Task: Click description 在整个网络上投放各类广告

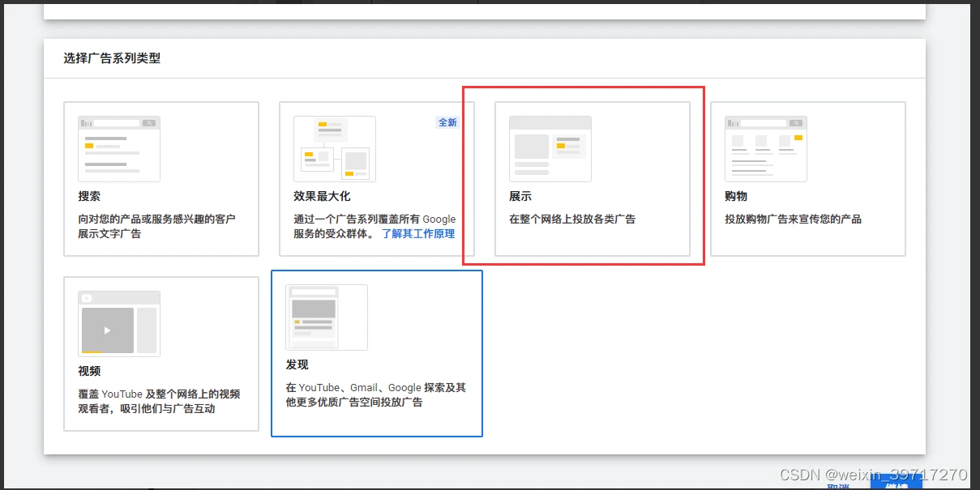Action: [x=572, y=219]
